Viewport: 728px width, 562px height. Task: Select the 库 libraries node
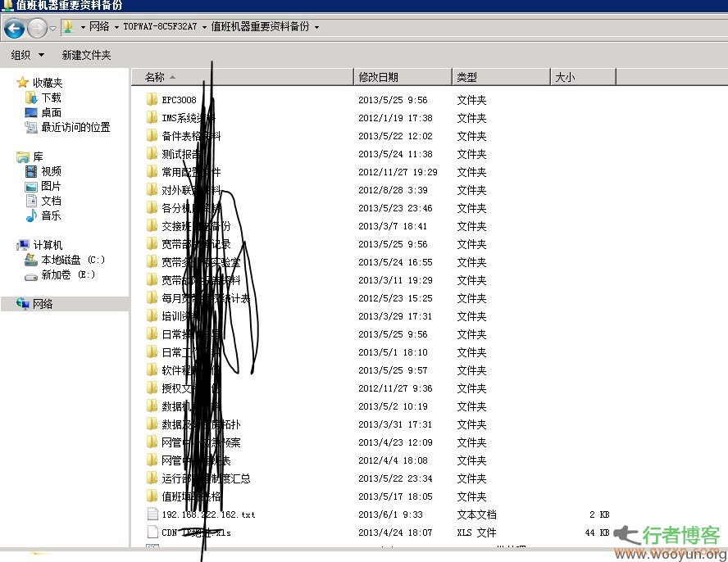pyautogui.click(x=38, y=156)
